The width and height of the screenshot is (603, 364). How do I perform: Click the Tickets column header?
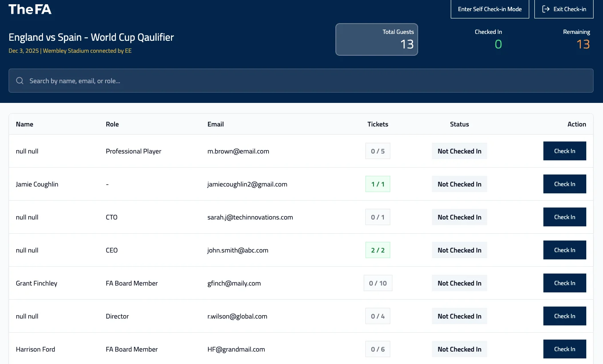378,124
